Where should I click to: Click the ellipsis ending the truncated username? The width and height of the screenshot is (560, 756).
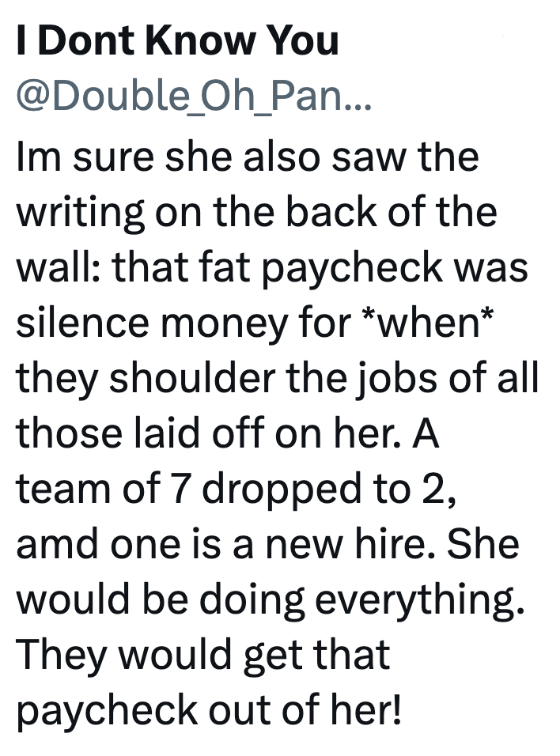[x=351, y=103]
